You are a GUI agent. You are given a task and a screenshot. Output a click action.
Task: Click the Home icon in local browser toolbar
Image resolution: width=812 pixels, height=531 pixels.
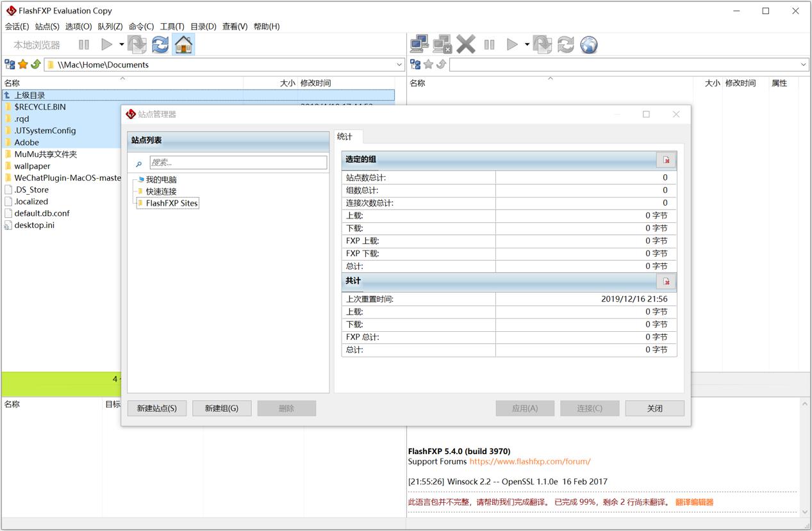[183, 44]
